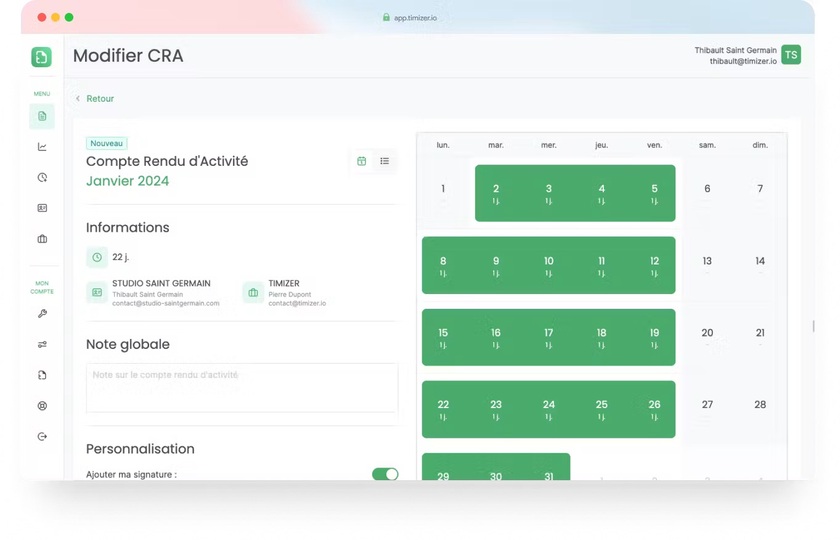Select calendar day 12
This screenshot has width=840, height=540.
click(x=655, y=265)
